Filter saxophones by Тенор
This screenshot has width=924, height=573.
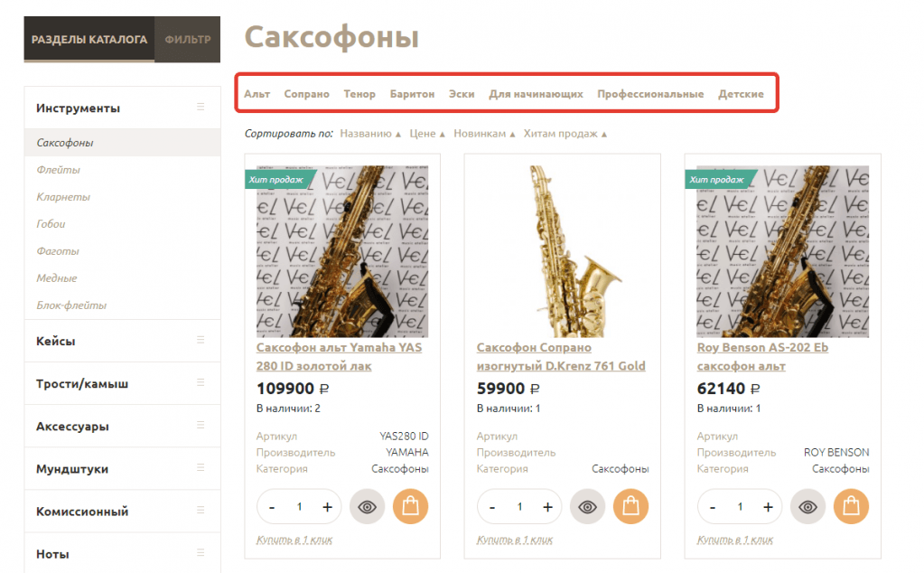click(x=359, y=94)
